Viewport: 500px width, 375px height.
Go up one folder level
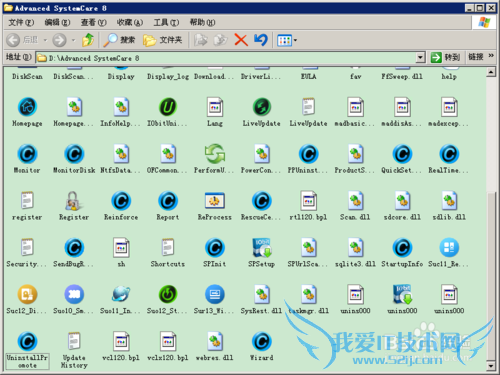(x=88, y=40)
